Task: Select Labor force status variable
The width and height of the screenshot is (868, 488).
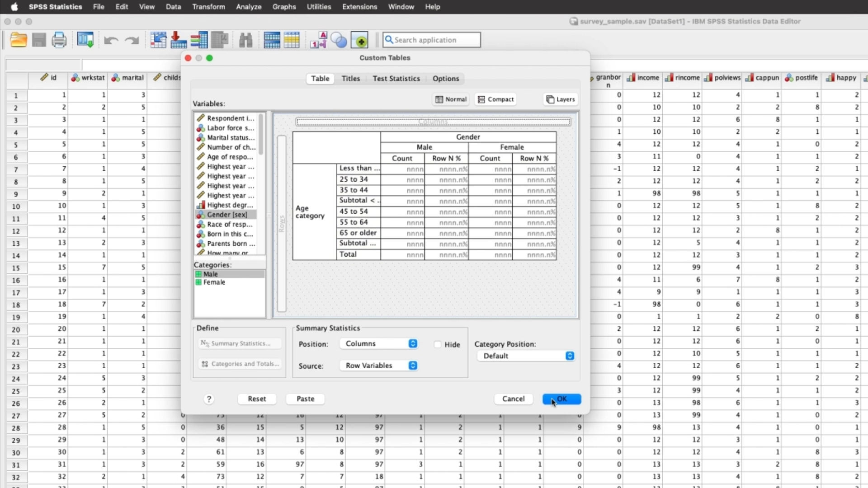Action: pos(226,128)
